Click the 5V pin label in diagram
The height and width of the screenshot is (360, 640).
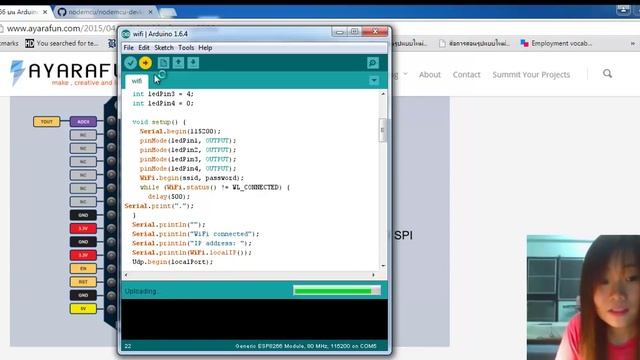(83, 309)
